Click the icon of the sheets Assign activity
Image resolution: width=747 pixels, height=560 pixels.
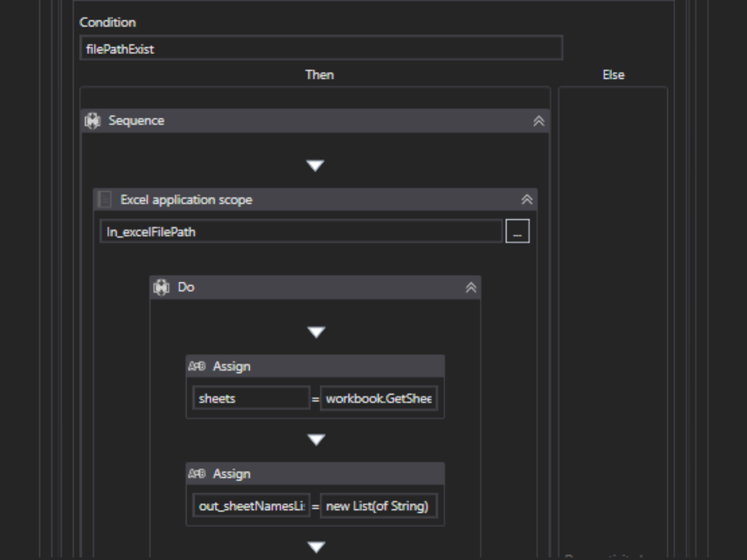pos(197,366)
